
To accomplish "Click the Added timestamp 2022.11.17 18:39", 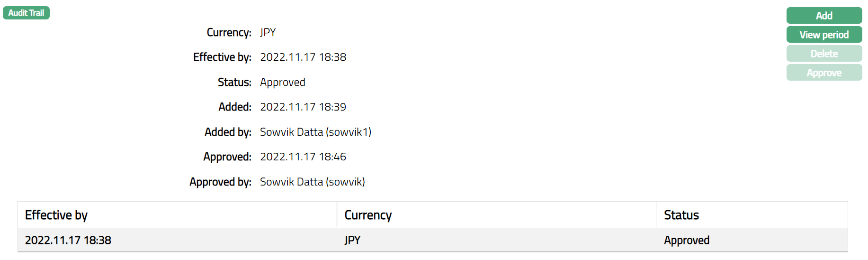I will (x=303, y=107).
